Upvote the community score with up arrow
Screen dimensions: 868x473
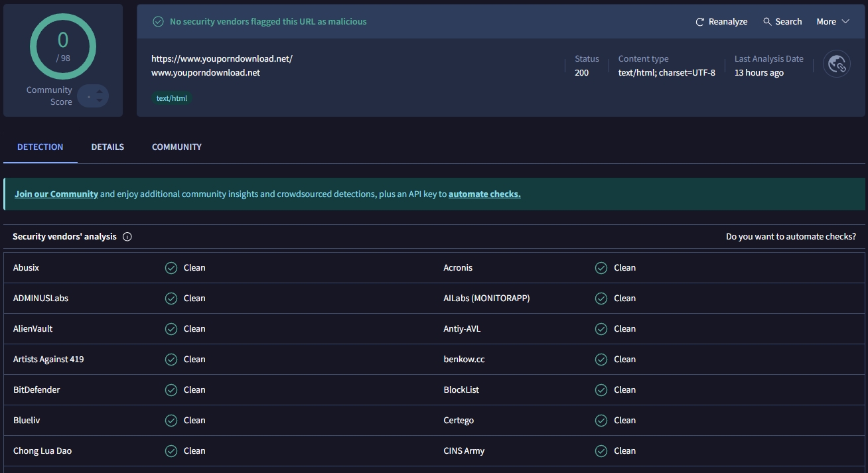click(x=100, y=92)
